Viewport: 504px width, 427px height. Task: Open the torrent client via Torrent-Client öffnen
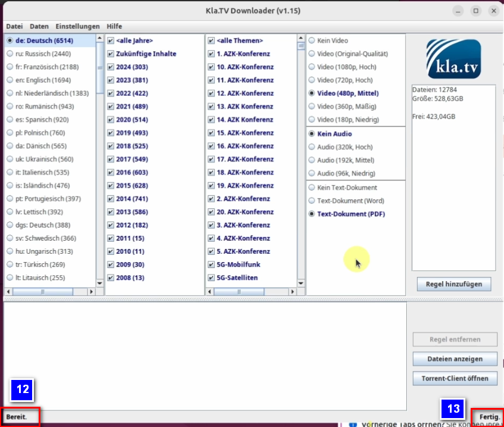(x=455, y=379)
